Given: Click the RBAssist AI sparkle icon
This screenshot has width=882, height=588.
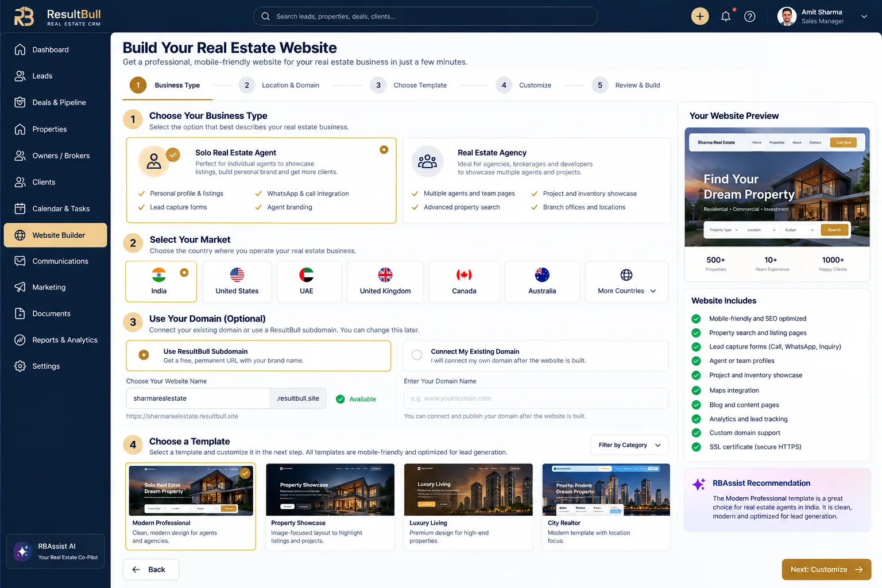Looking at the screenshot, I should point(22,551).
